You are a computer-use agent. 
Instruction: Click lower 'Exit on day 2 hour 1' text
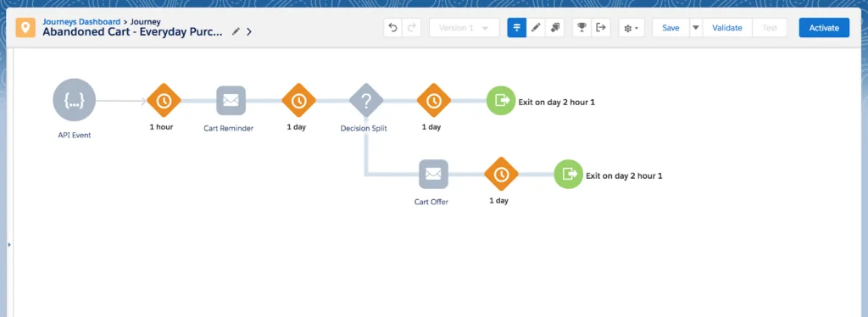click(625, 176)
